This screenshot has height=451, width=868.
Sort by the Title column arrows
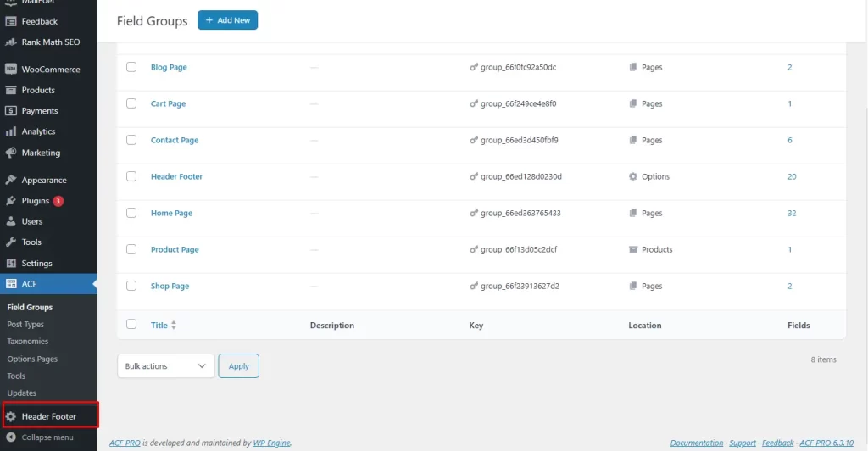[x=174, y=326]
